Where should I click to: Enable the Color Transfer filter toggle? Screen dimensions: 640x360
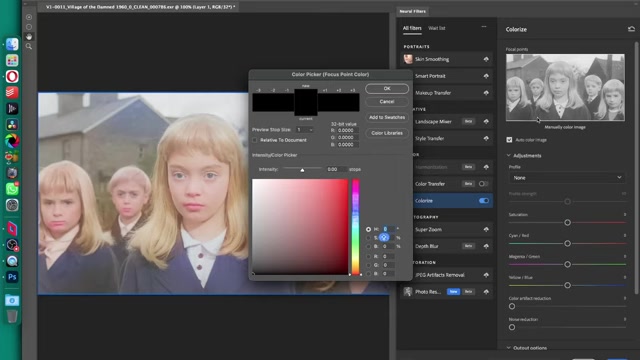click(483, 184)
